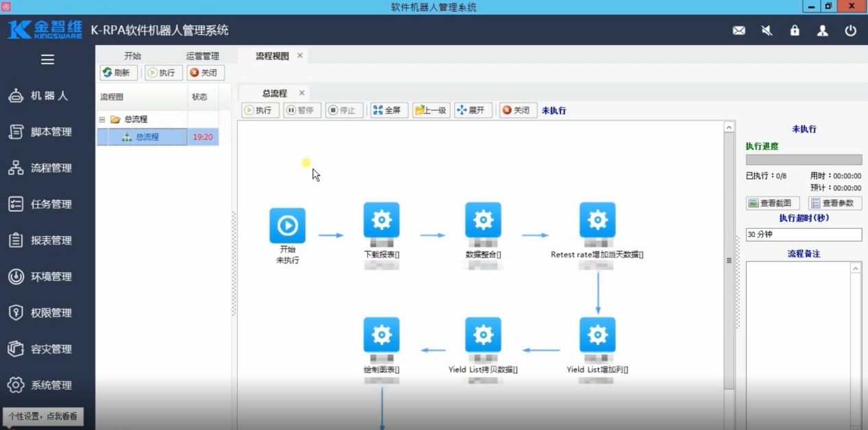
Task: Open 报表管理 in the sidebar
Action: (x=47, y=240)
